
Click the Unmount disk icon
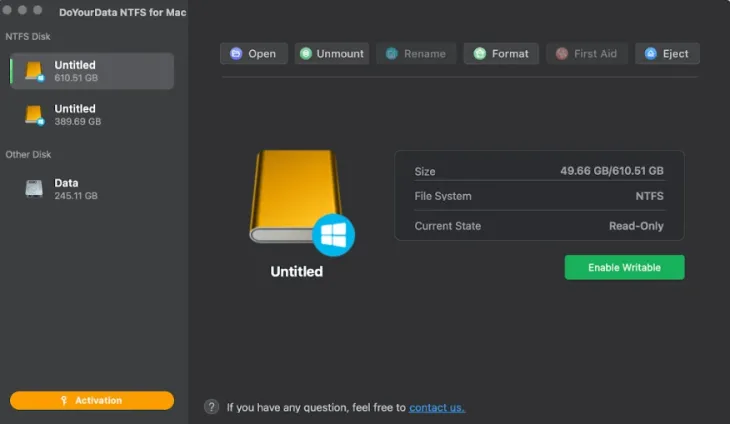(306, 54)
